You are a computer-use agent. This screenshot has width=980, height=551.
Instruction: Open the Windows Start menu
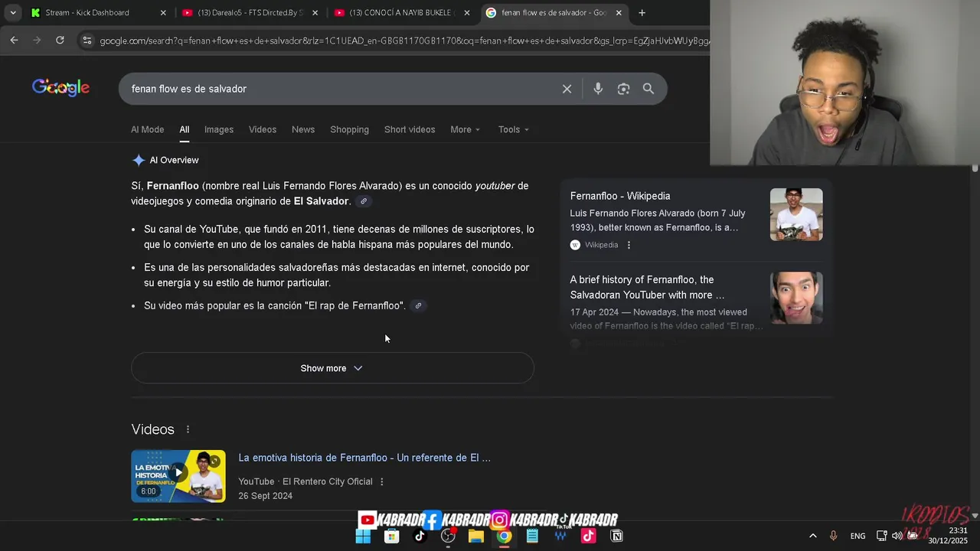coord(363,536)
